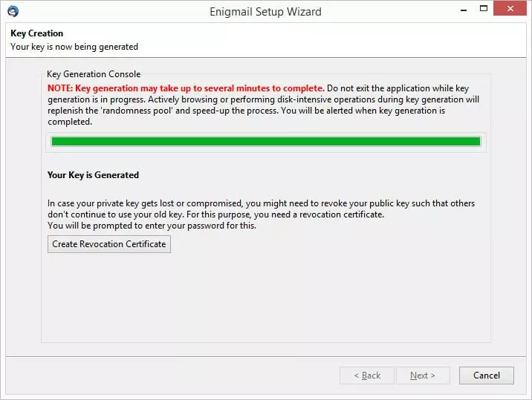532x400 pixels.
Task: Cancel the Enigmail setup wizard
Action: [x=486, y=376]
